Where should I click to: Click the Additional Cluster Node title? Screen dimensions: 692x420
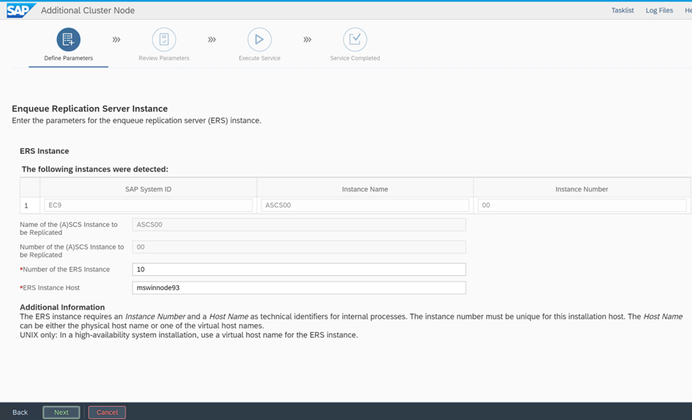(x=88, y=10)
